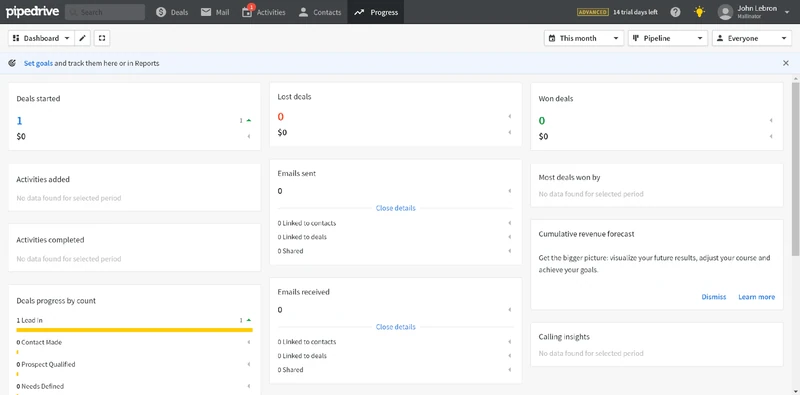The width and height of the screenshot is (800, 395).
Task: Expand the Needs Defined row arrow
Action: coord(249,386)
